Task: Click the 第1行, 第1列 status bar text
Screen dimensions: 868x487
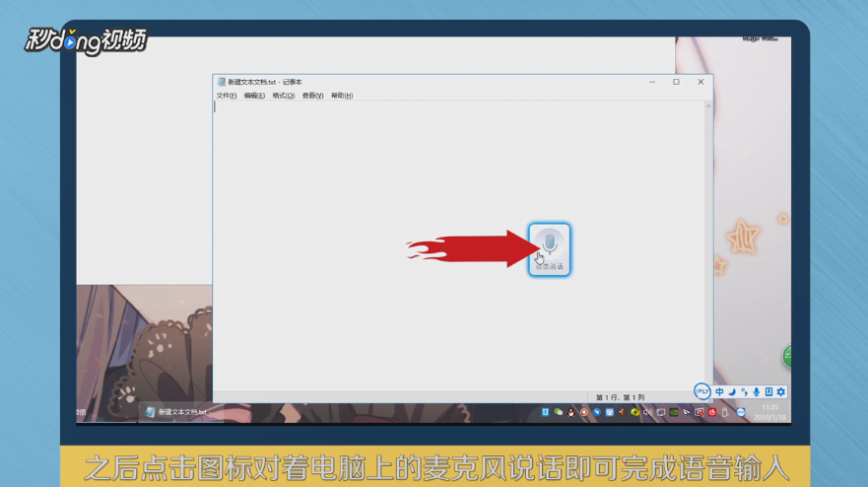Action: coord(620,397)
